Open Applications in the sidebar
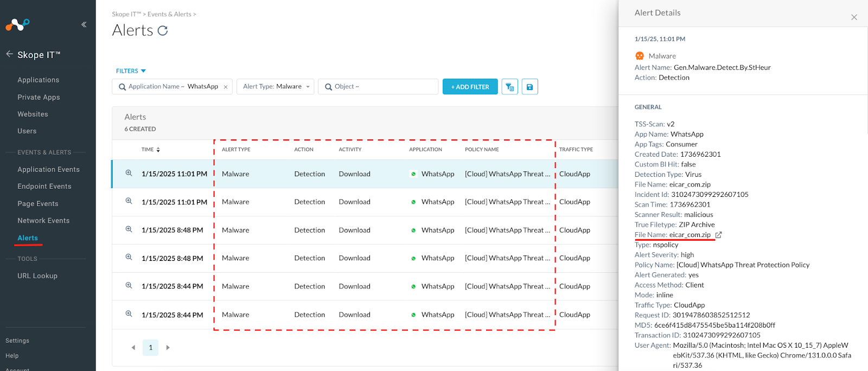Viewport: 868px width, 371px height. click(x=39, y=80)
